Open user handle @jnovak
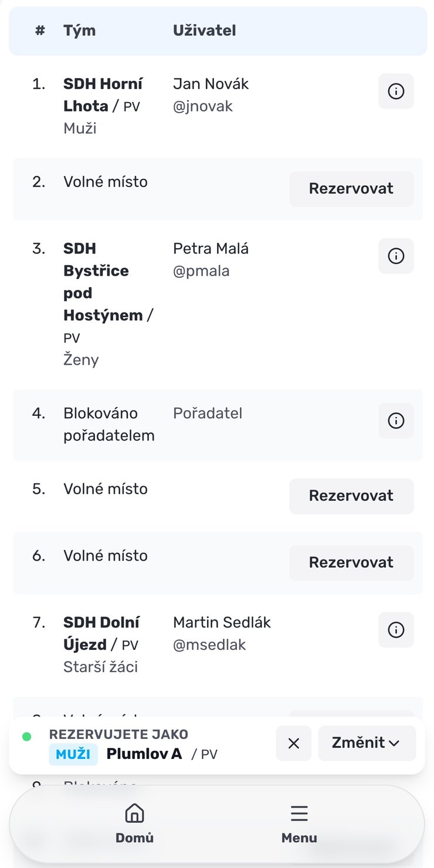 click(x=203, y=106)
